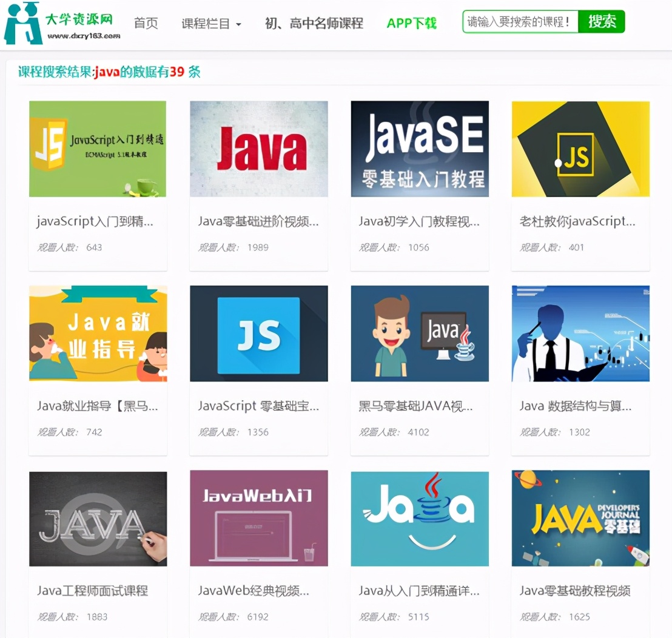Click the green APP下载 link

(x=412, y=24)
